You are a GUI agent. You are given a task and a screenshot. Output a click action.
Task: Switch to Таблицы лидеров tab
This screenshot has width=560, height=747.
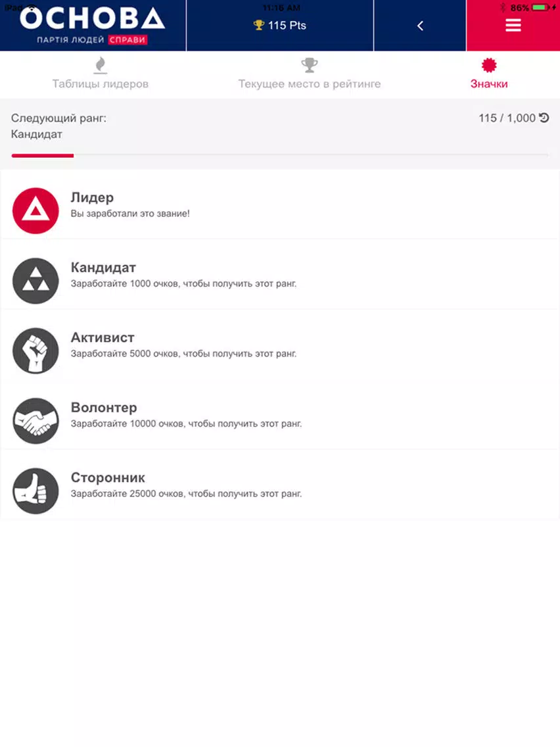tap(100, 74)
